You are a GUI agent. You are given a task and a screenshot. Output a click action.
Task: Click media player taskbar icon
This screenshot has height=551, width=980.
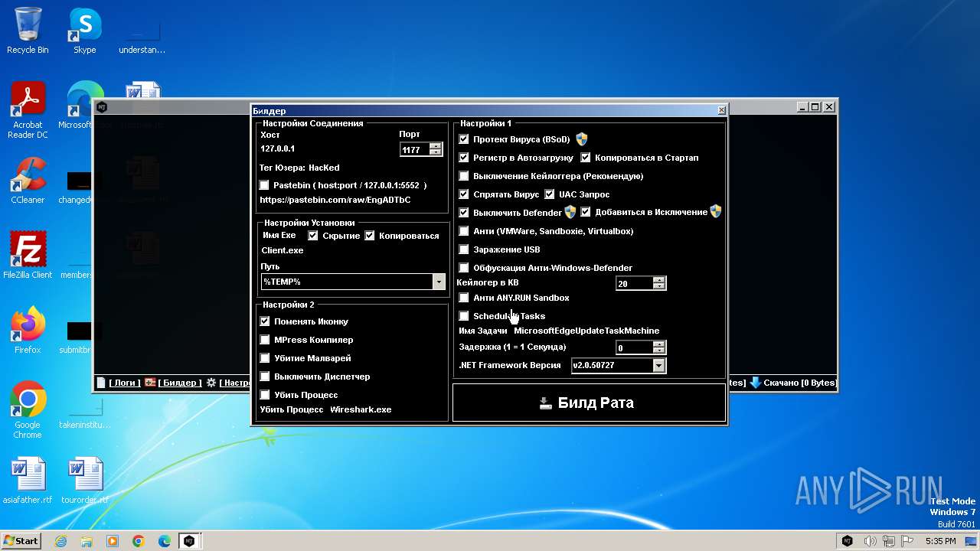pos(113,541)
